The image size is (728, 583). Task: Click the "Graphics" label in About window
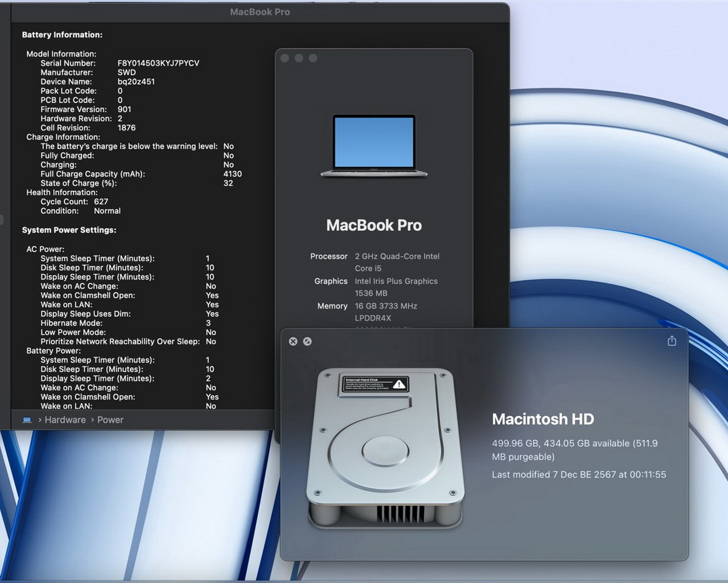pos(331,281)
